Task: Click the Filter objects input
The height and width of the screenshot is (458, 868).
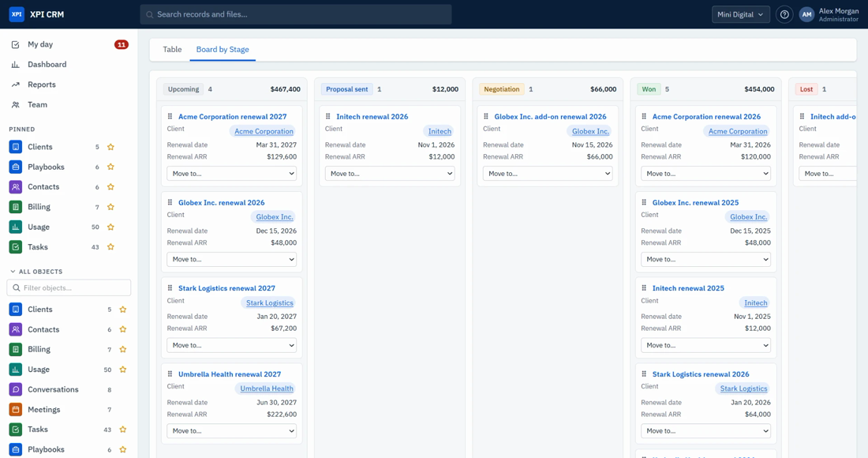Action: [x=69, y=288]
